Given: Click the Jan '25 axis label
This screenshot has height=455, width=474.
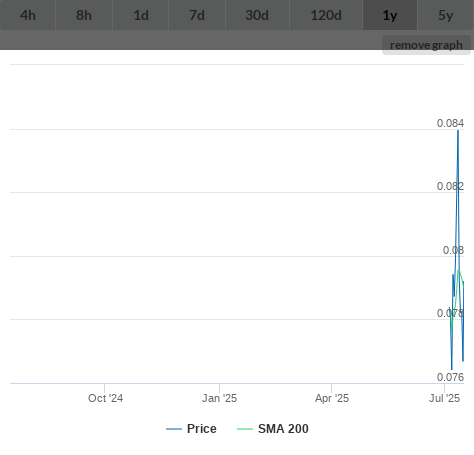Looking at the screenshot, I should click(x=219, y=398).
